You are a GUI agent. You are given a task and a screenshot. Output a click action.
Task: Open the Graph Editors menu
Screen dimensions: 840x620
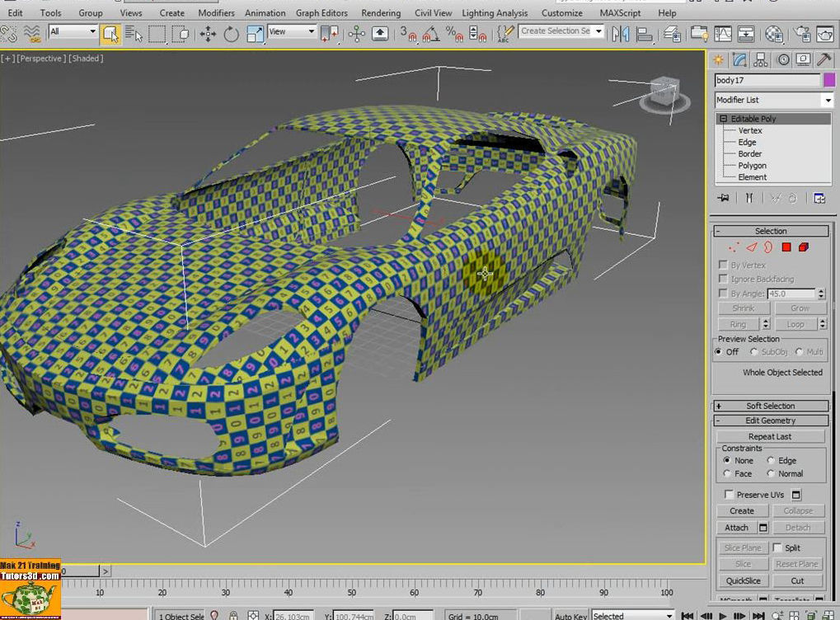321,13
